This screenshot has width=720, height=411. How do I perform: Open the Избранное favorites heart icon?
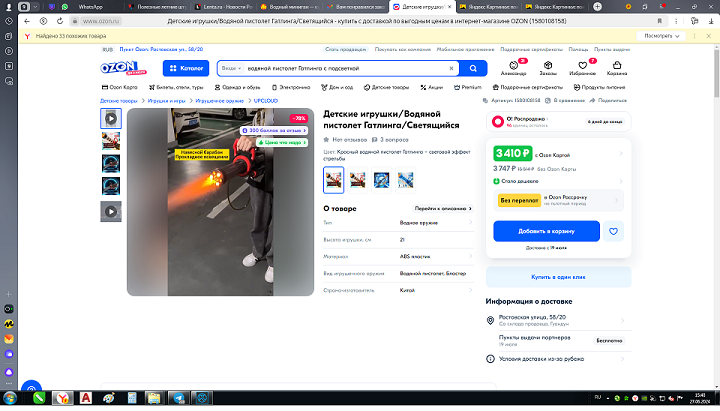[x=582, y=68]
